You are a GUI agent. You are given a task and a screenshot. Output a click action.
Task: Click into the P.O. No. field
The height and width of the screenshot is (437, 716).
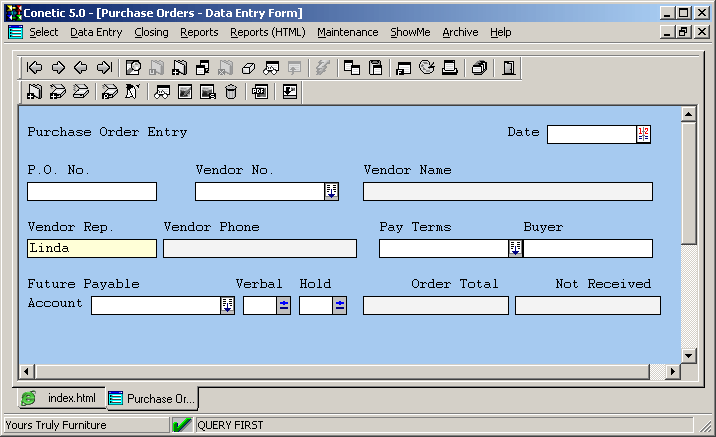[92, 192]
